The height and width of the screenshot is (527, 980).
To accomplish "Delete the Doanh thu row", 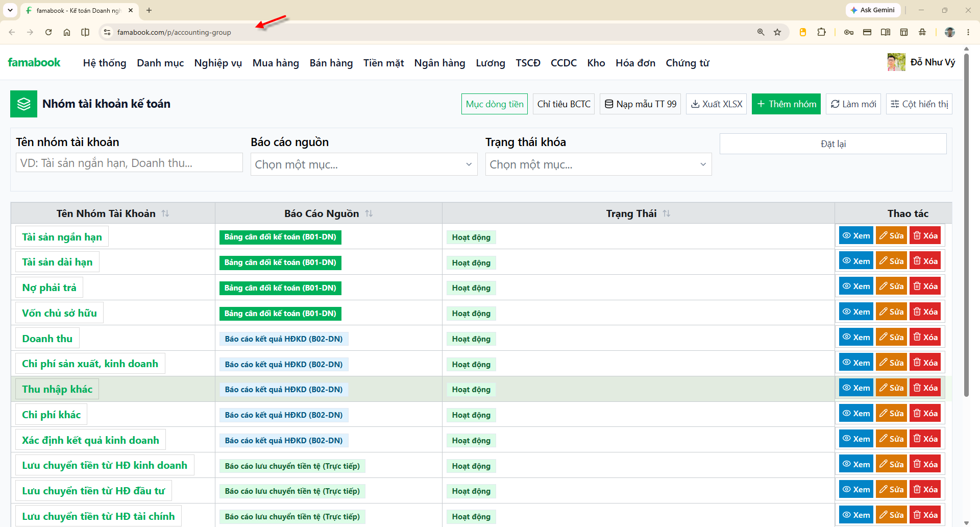I will click(925, 337).
